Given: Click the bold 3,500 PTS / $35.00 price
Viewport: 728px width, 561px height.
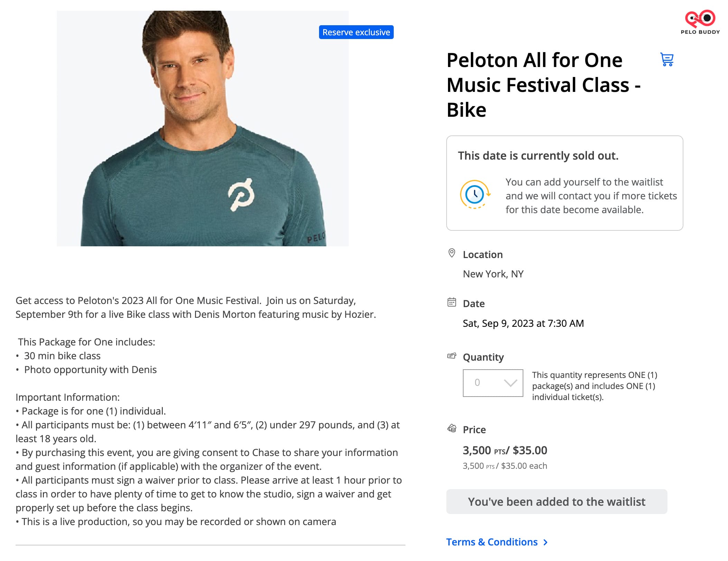Looking at the screenshot, I should coord(505,450).
